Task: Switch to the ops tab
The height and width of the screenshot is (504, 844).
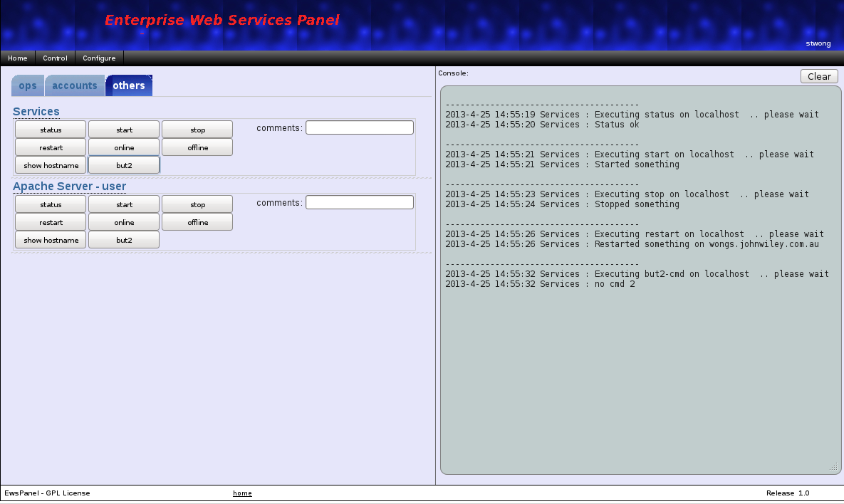Action: click(27, 85)
